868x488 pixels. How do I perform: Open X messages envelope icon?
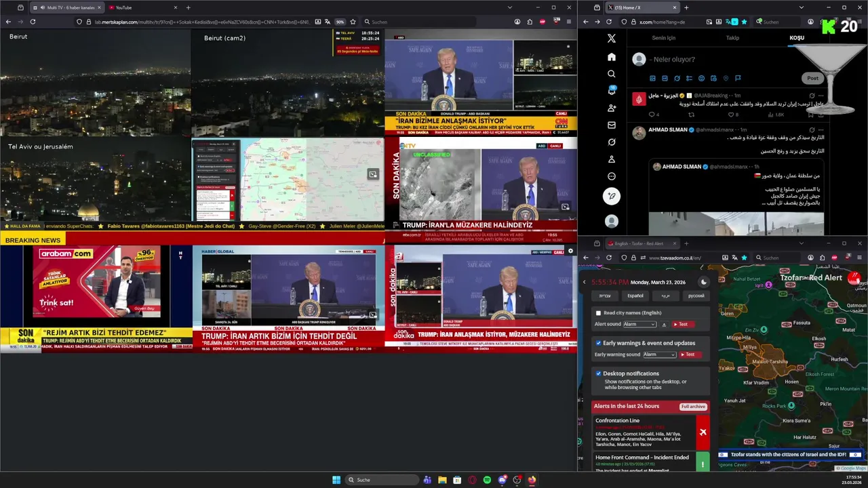coord(612,125)
